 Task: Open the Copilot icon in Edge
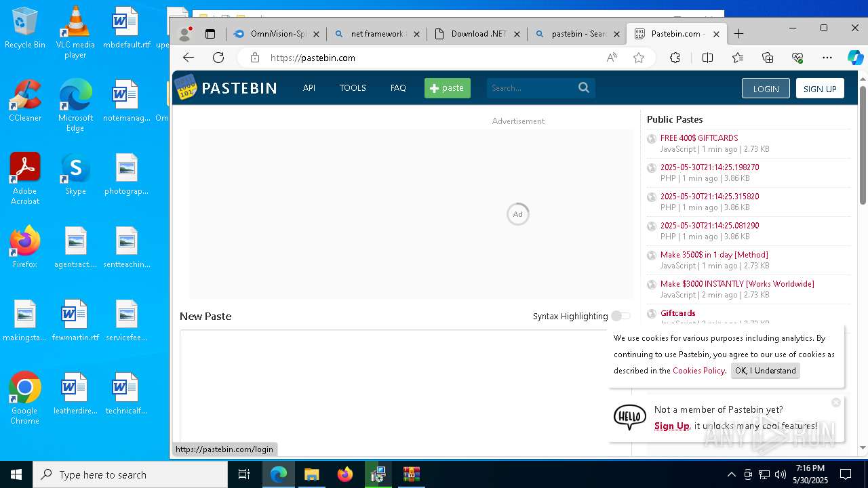click(x=855, y=58)
